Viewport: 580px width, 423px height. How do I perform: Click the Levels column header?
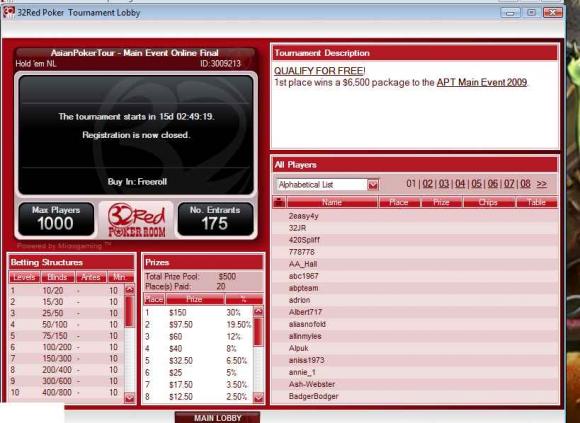coord(24,277)
